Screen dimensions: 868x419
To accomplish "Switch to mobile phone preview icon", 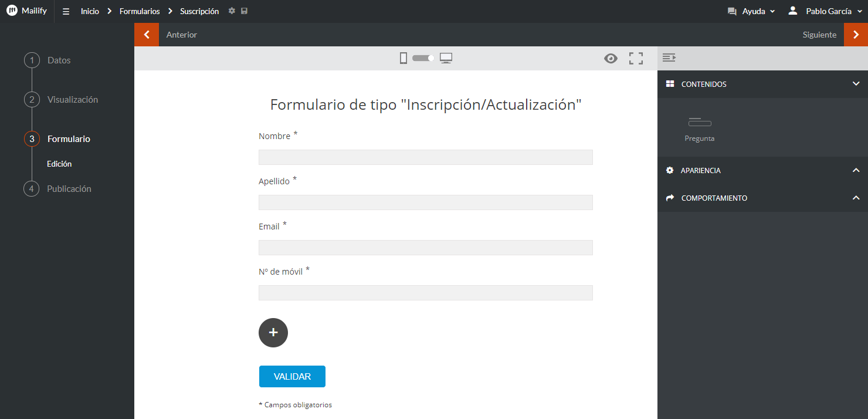I will pyautogui.click(x=404, y=58).
